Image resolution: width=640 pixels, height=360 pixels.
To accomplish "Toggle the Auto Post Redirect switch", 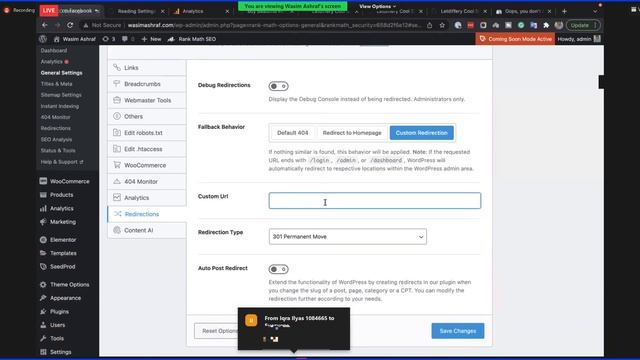I will pos(278,269).
